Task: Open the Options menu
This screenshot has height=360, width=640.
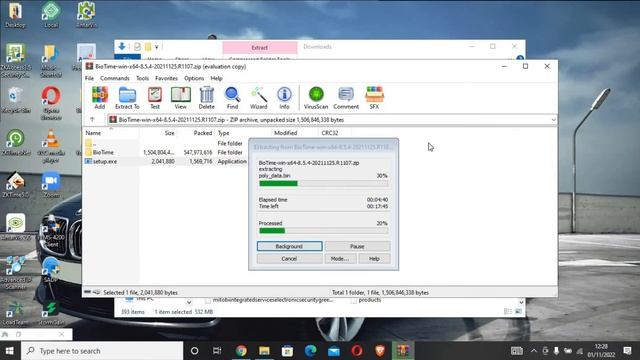Action: [194, 78]
